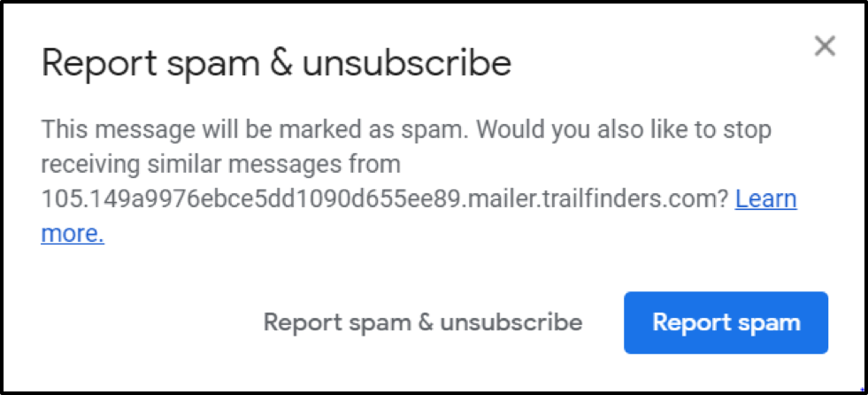Select the primary Report spam action
The width and height of the screenshot is (868, 395).
tap(726, 322)
